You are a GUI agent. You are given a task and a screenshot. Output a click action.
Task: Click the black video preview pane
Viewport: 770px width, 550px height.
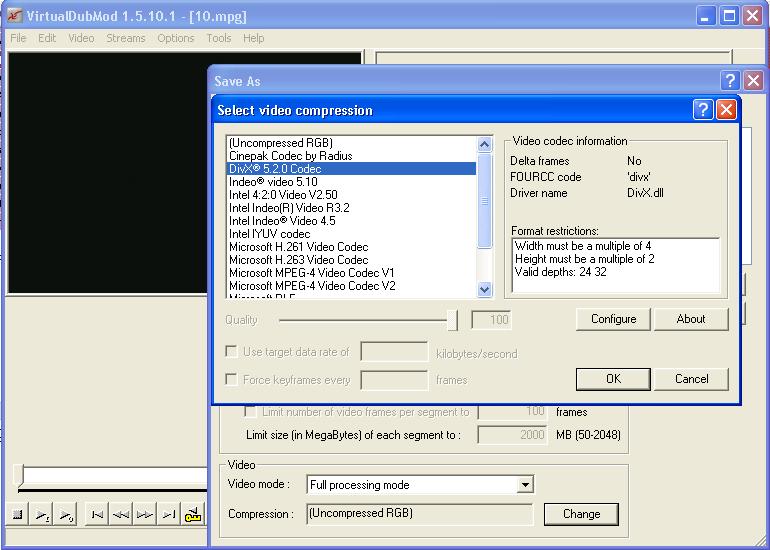pyautogui.click(x=108, y=172)
